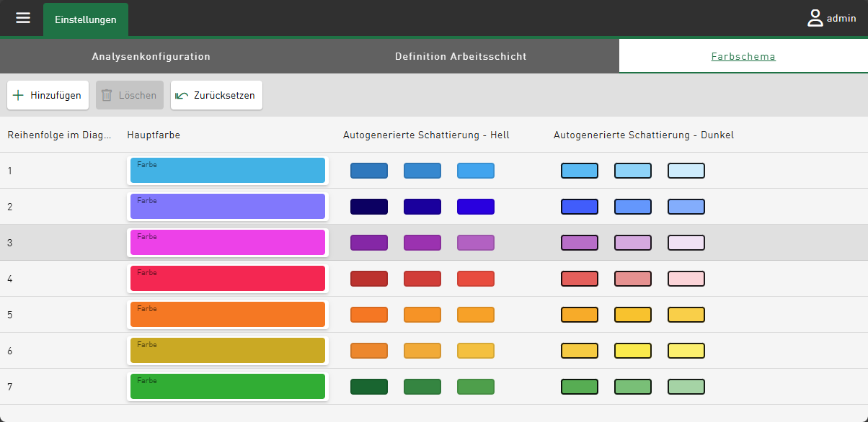Image resolution: width=868 pixels, height=422 pixels.
Task: Click the first dark navy shade in row 2
Action: tap(369, 207)
